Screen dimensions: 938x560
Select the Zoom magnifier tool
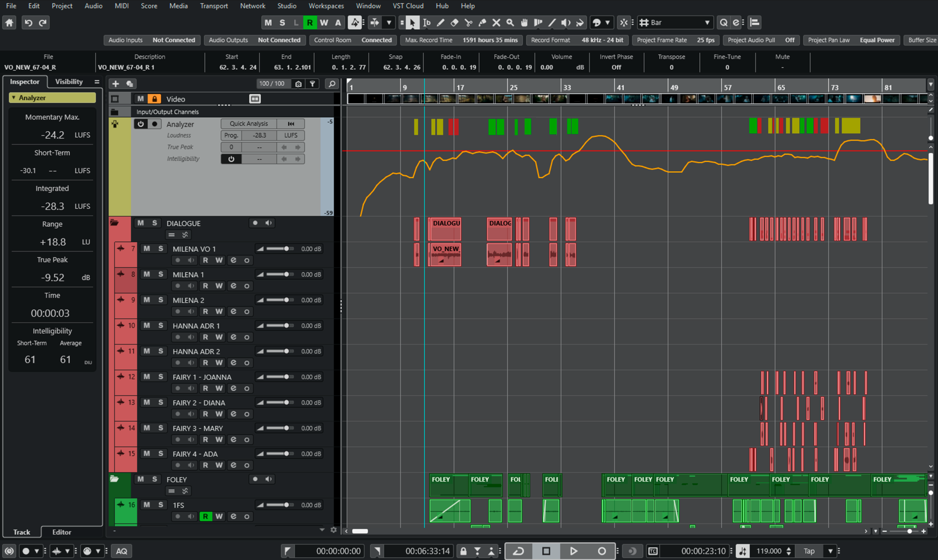click(509, 22)
